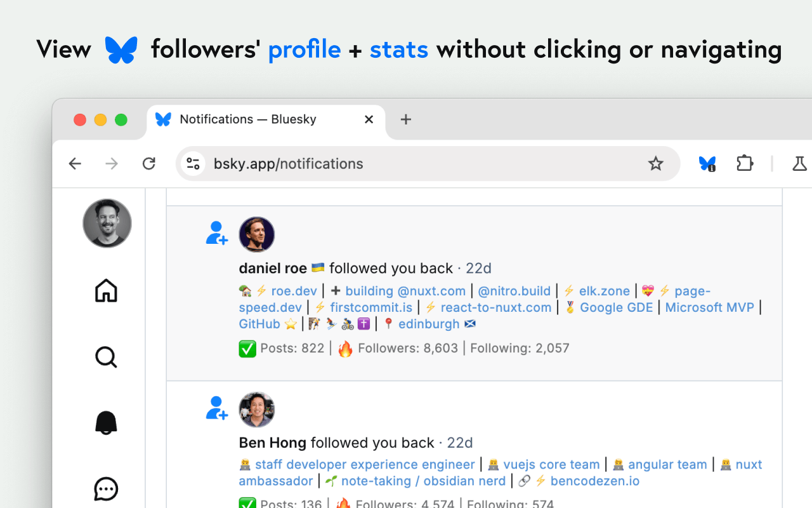The image size is (812, 508).
Task: Open Search via magnifier icon
Action: [x=106, y=358]
